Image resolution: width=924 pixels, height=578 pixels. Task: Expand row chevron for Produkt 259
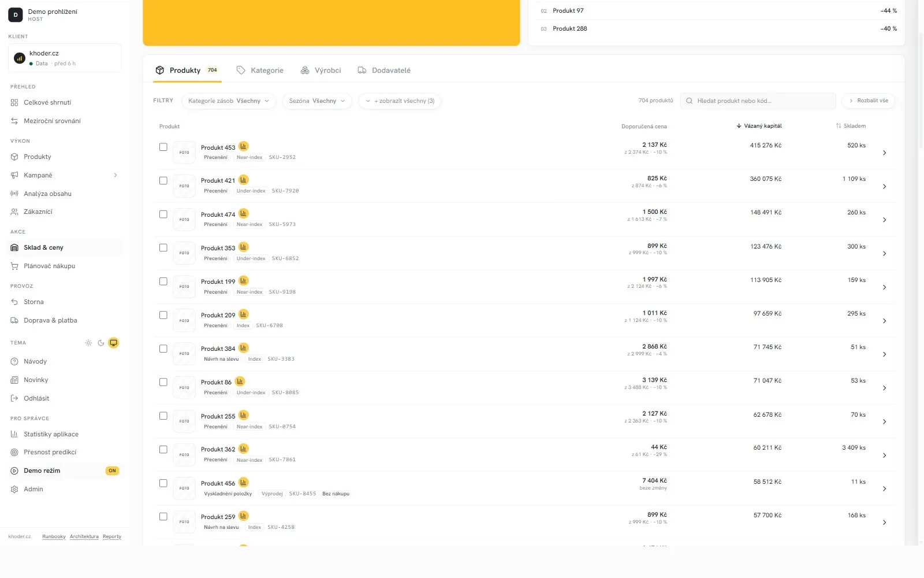click(x=884, y=523)
